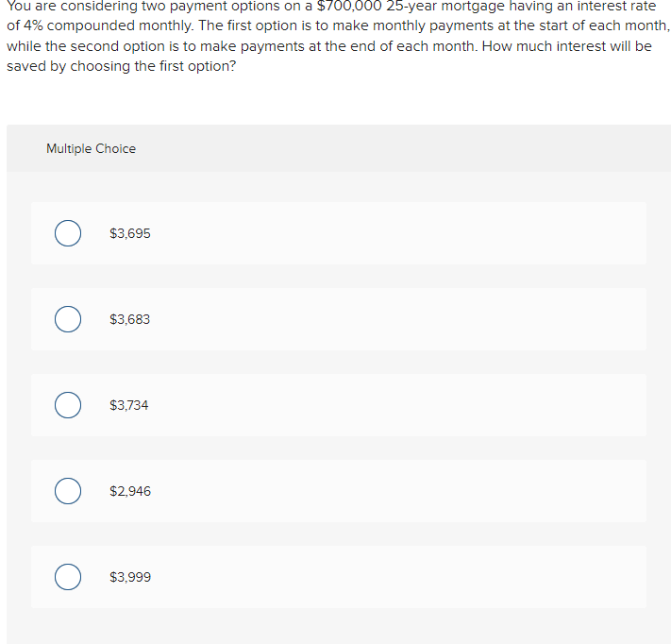Click the Multiple Choice heading
Viewport: 671px width, 644px height.
tap(92, 148)
